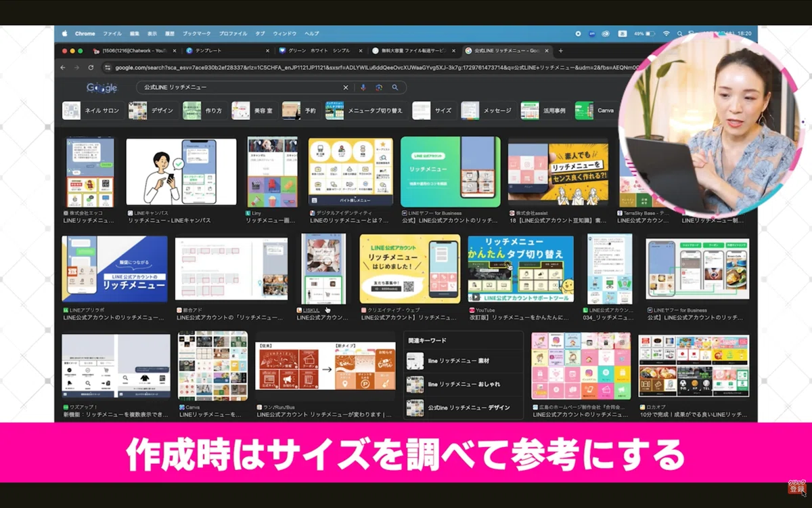Open the Canva image result
This screenshot has height=508, width=812.
pyautogui.click(x=212, y=366)
